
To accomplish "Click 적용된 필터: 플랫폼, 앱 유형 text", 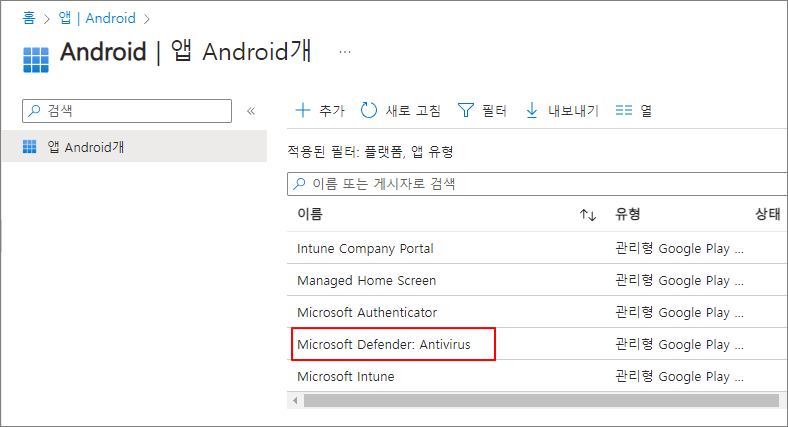I will pos(370,152).
